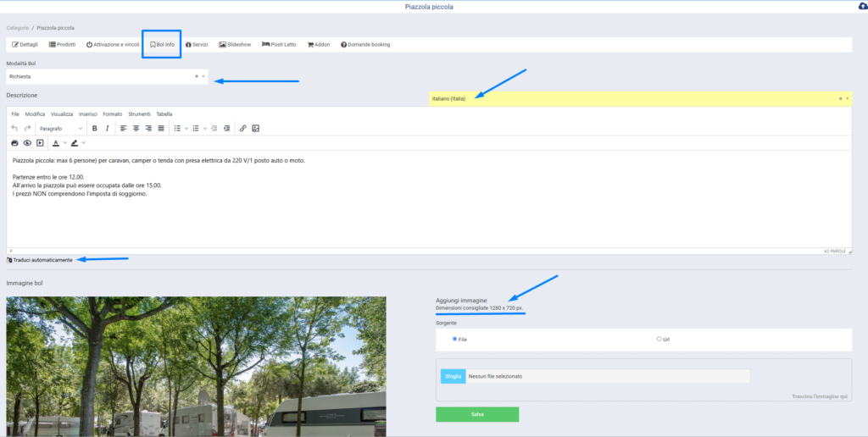
Task: Expand the Paragrafo block format dropdown
Action: (x=61, y=129)
